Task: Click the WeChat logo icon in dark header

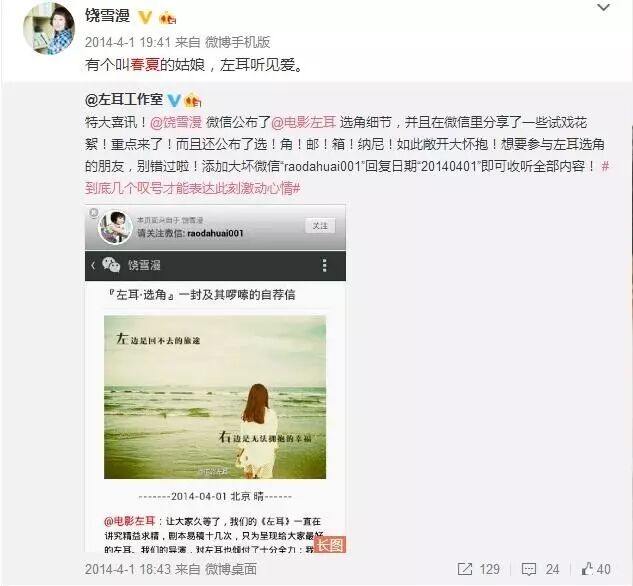Action: coord(111,265)
